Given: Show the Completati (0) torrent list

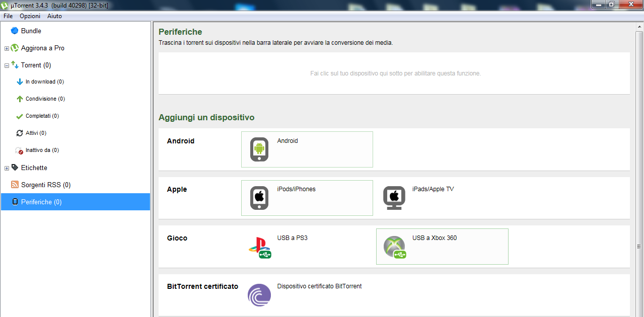Looking at the screenshot, I should coord(42,116).
